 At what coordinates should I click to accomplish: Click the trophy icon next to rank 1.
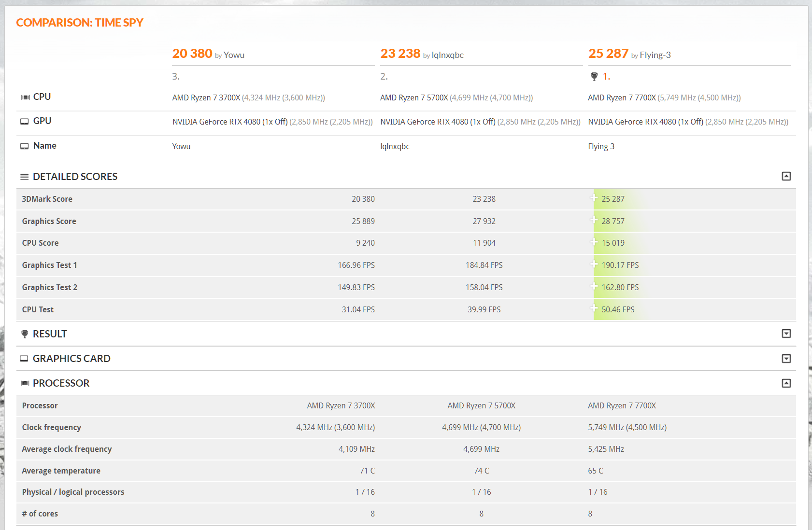594,76
